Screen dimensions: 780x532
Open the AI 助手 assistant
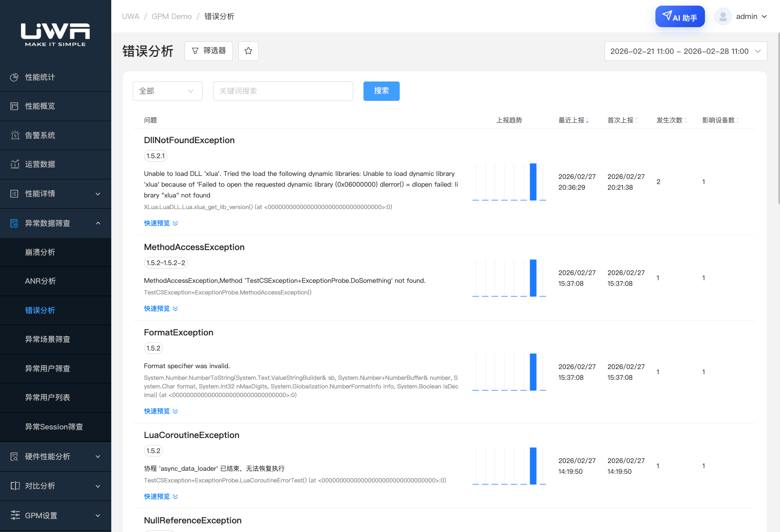pos(680,17)
